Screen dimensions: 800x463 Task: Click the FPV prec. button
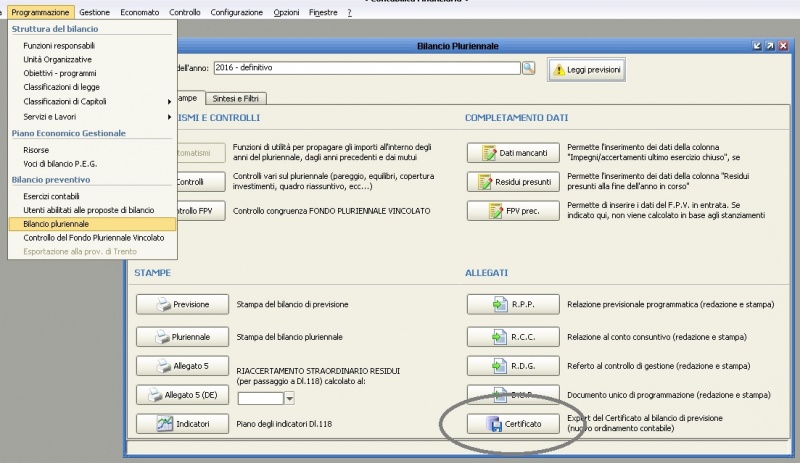pyautogui.click(x=513, y=211)
